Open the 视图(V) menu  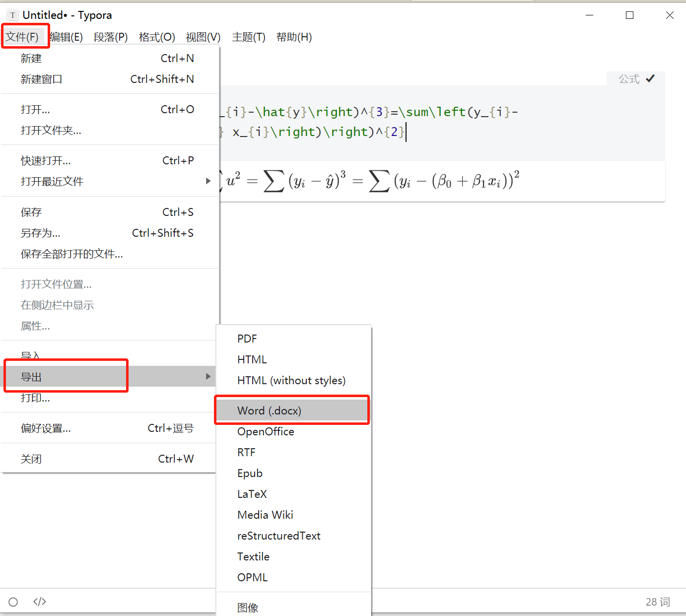[x=203, y=37]
